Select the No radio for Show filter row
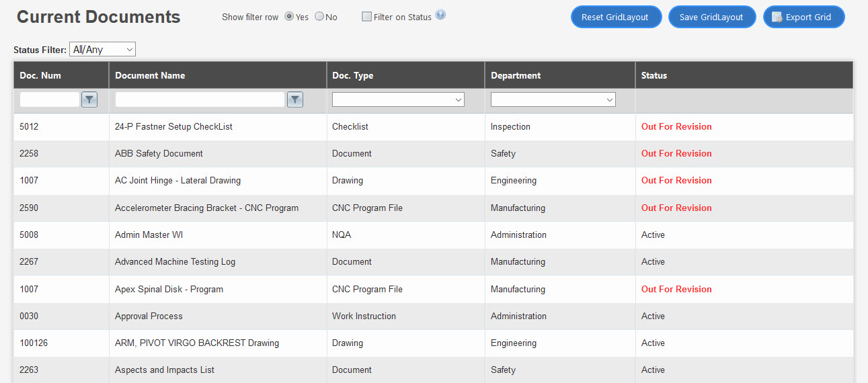Image resolution: width=868 pixels, height=383 pixels. (319, 17)
